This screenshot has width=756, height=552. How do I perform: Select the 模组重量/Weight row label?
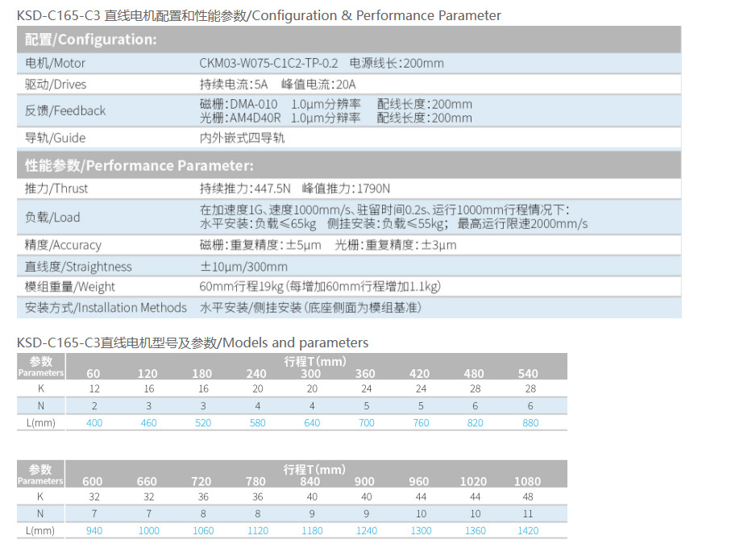(70, 287)
